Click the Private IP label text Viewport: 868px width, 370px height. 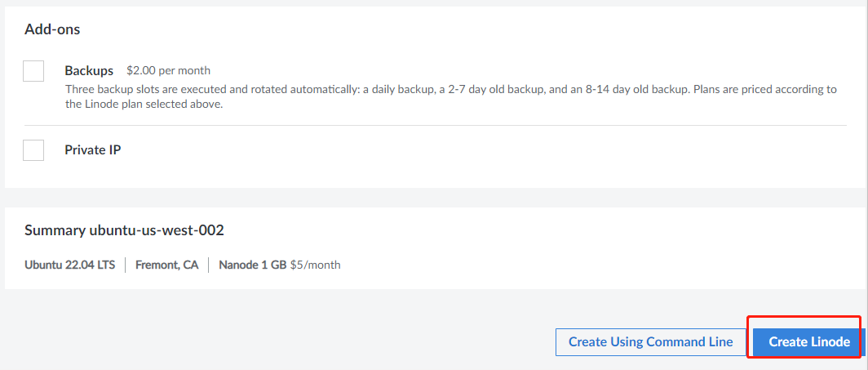pyautogui.click(x=93, y=150)
